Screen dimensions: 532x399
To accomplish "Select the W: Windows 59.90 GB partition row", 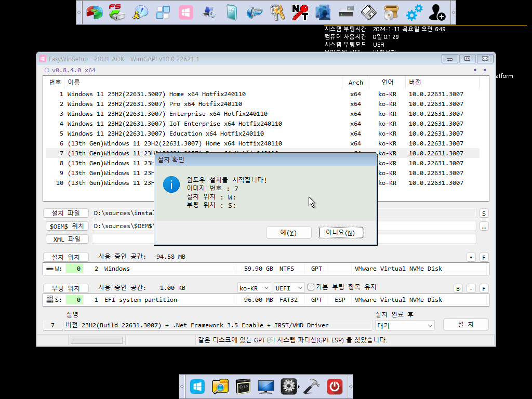I will (x=266, y=269).
